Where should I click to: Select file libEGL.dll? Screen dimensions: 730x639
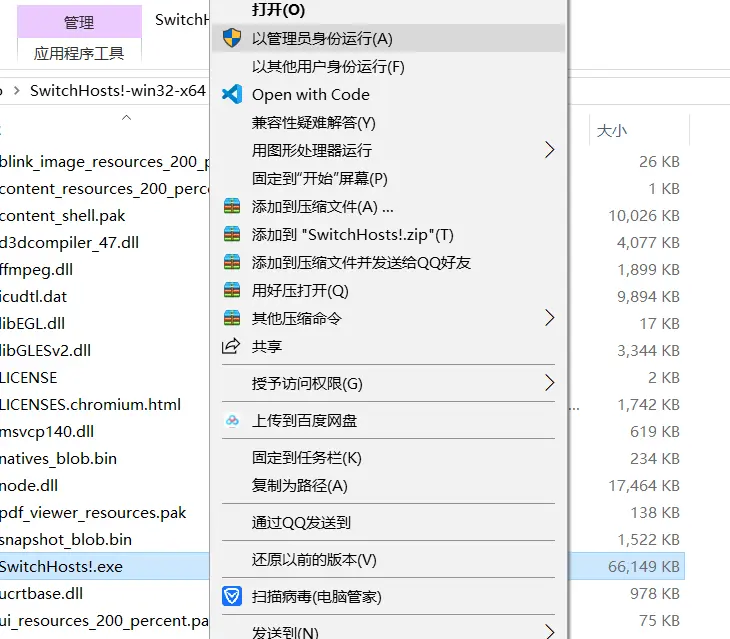[32, 323]
